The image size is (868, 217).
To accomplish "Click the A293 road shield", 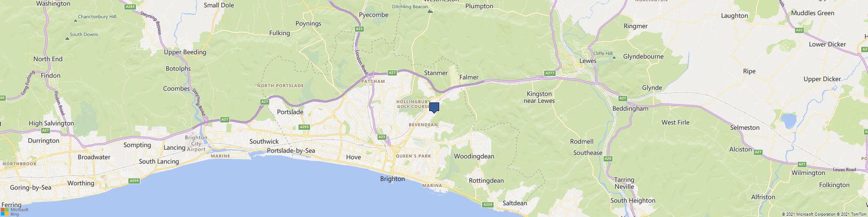I will 304,127.
